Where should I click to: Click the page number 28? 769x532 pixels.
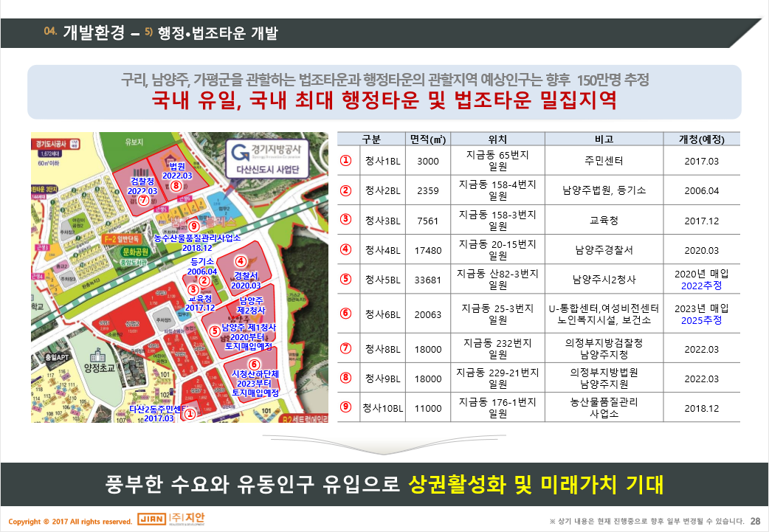(754, 519)
